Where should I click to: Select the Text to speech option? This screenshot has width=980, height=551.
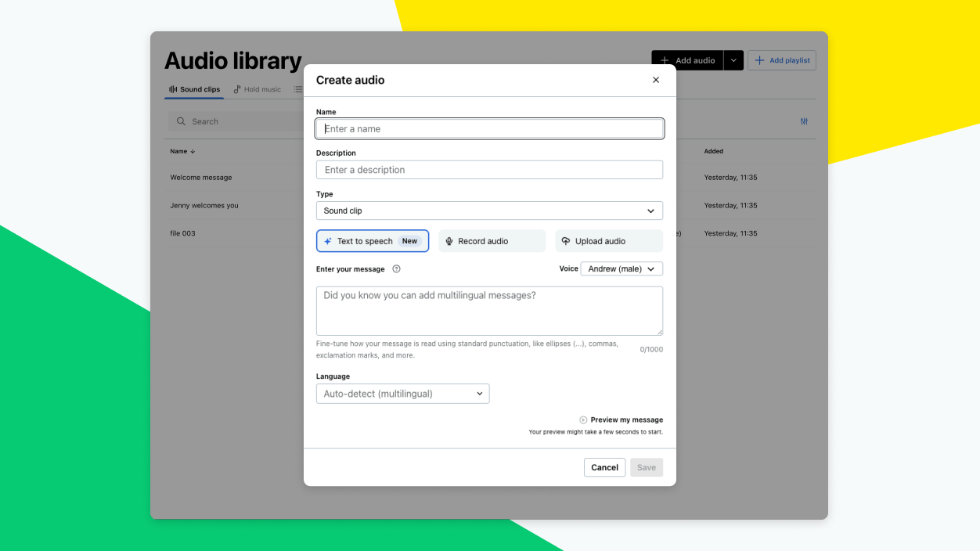[x=372, y=240]
